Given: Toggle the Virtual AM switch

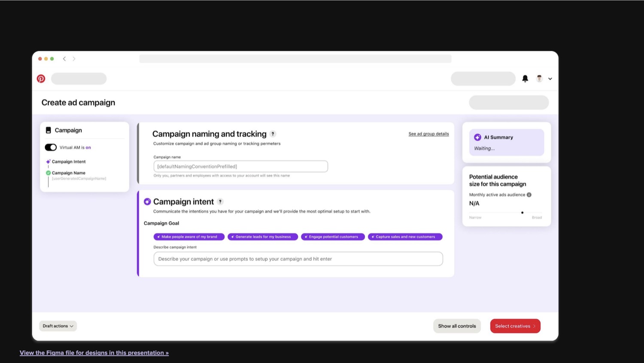Looking at the screenshot, I should (51, 147).
